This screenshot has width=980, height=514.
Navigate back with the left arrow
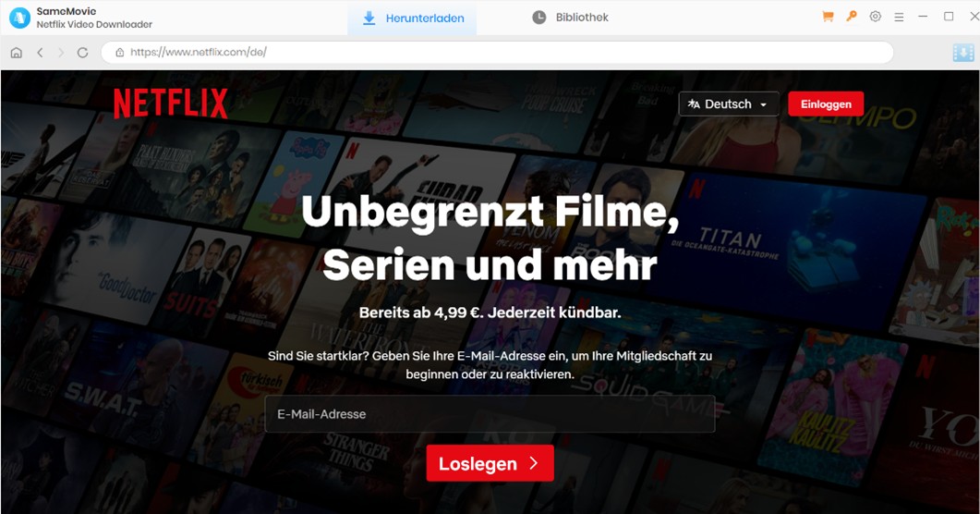tap(40, 53)
